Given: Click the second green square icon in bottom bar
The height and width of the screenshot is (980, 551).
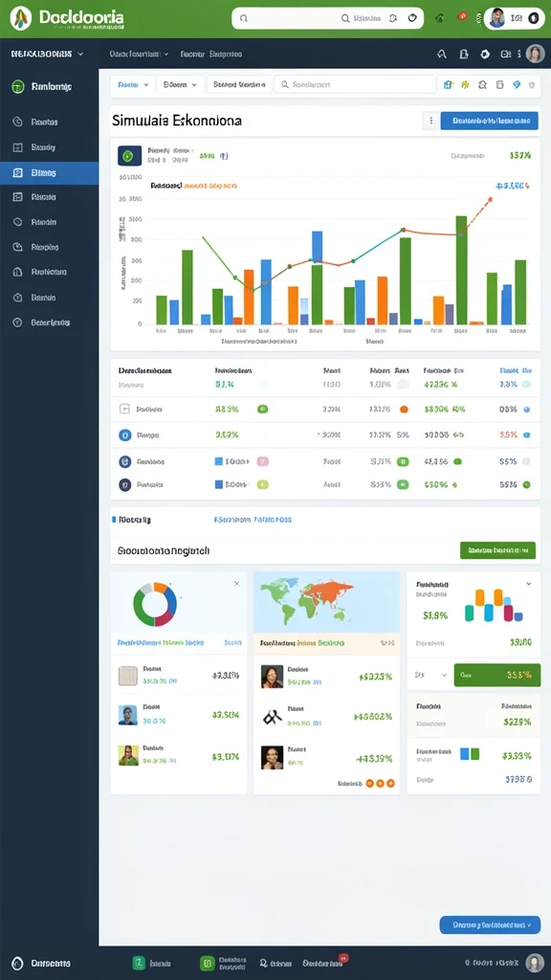Looking at the screenshot, I should (207, 963).
